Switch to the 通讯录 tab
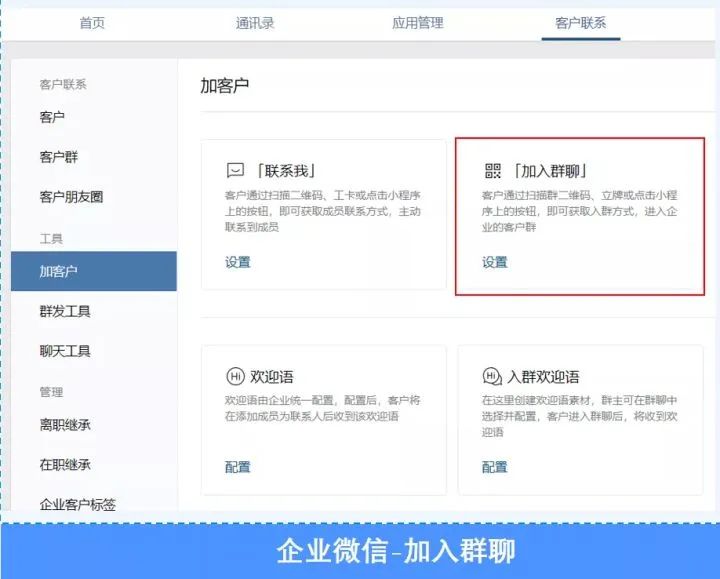 (x=255, y=23)
